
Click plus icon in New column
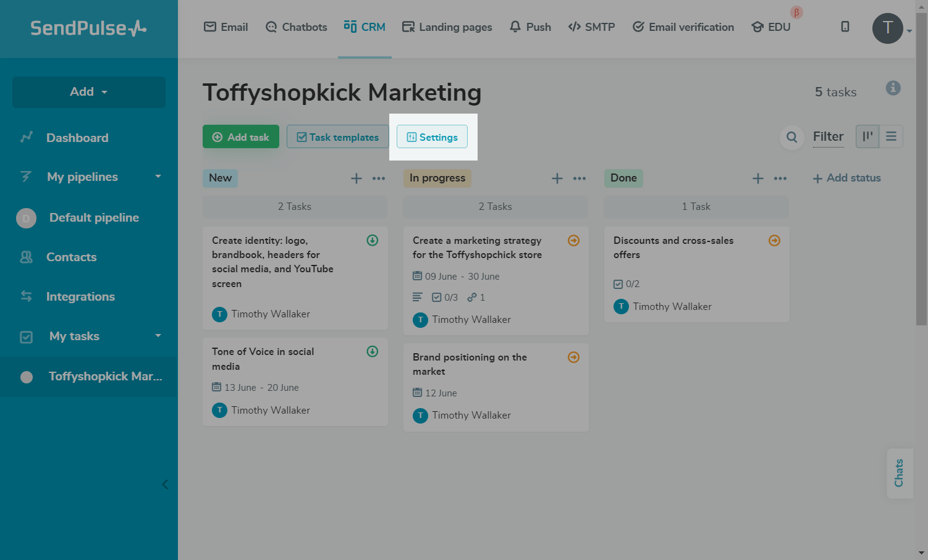356,178
